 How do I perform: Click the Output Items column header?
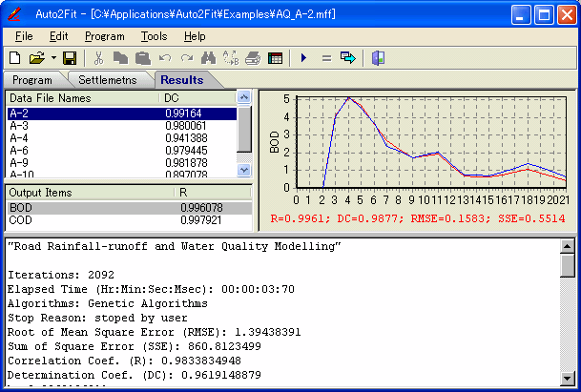coord(91,193)
